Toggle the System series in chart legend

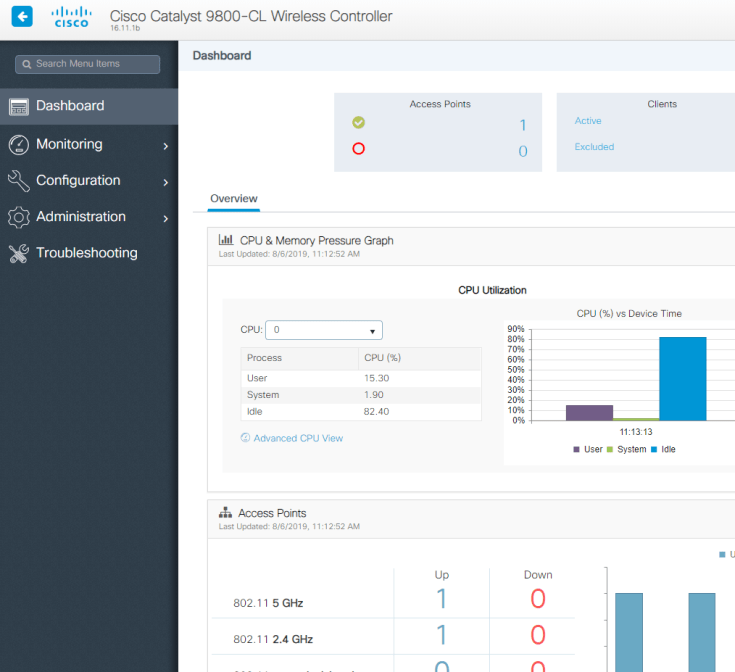626,450
